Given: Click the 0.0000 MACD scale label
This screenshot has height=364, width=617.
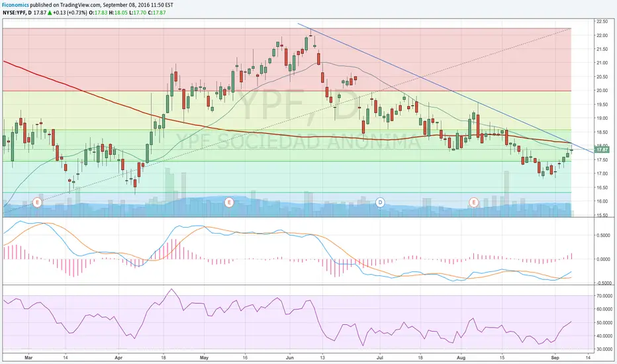Looking at the screenshot, I should (603, 259).
